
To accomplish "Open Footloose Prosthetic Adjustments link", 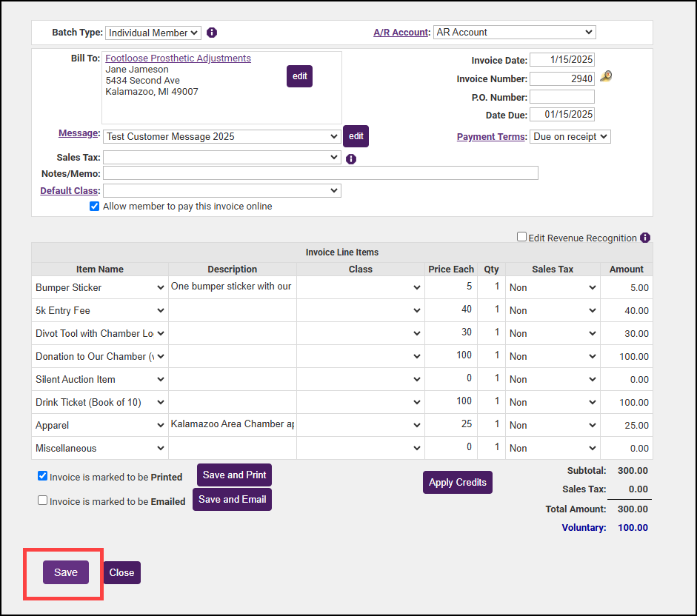I will 178,58.
